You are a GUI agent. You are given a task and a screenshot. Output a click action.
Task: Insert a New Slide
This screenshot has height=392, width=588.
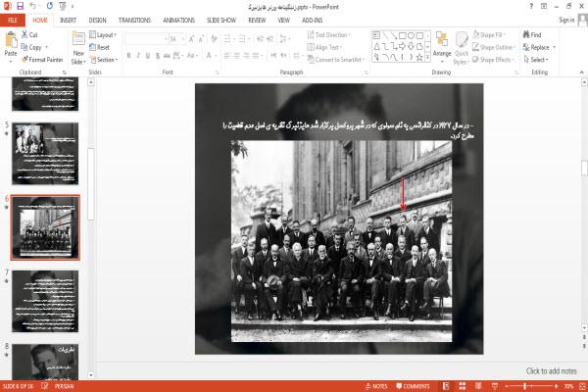(78, 48)
